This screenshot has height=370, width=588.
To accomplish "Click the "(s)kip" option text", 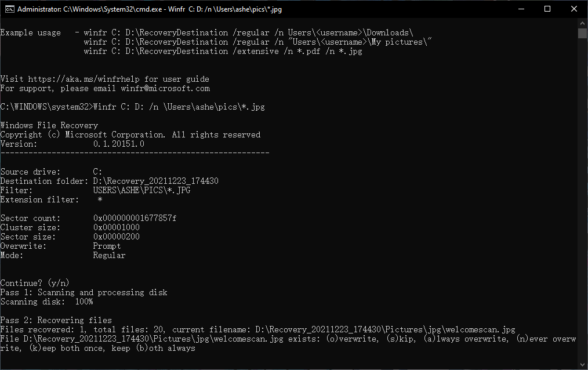I will tap(399, 339).
